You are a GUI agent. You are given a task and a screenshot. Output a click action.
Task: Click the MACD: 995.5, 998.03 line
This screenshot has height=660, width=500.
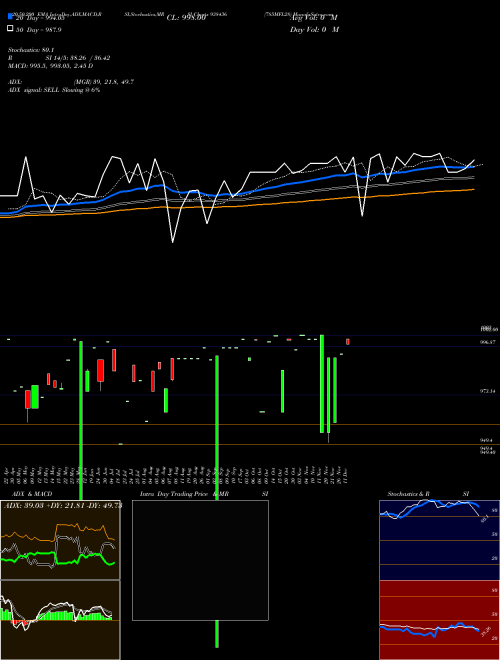point(50,66)
